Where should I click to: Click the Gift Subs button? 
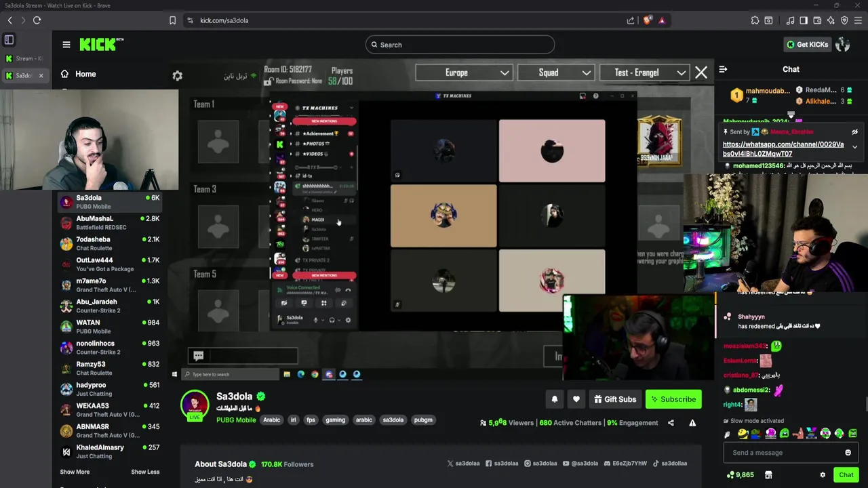click(615, 399)
